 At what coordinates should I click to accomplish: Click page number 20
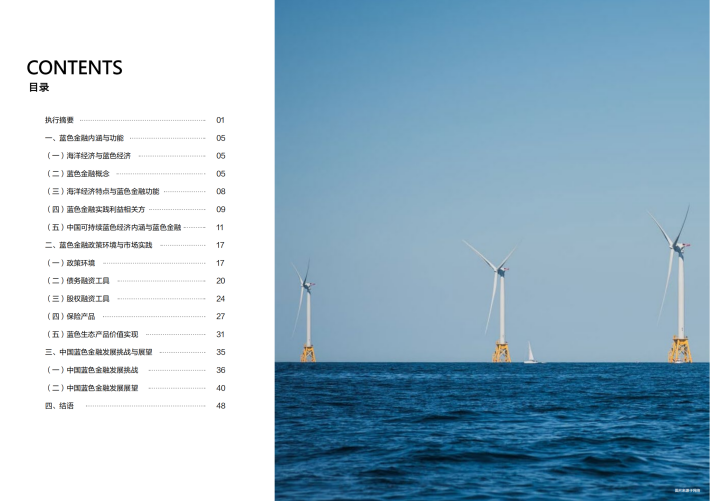click(x=221, y=281)
